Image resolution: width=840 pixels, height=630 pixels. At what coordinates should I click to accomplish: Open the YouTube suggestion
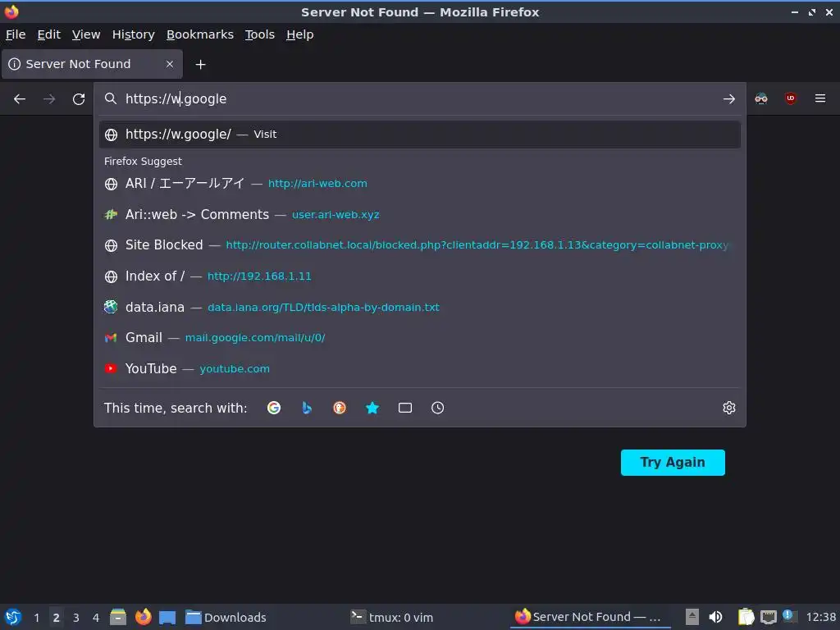pos(419,369)
